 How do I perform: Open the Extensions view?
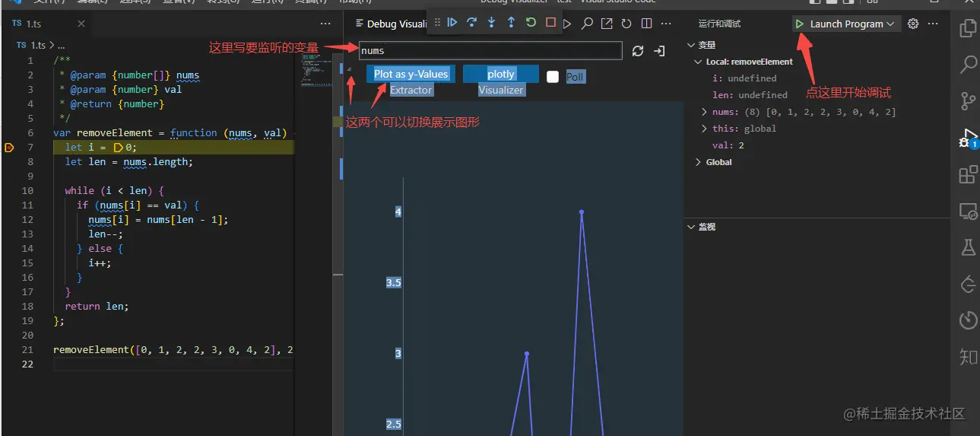[x=969, y=174]
